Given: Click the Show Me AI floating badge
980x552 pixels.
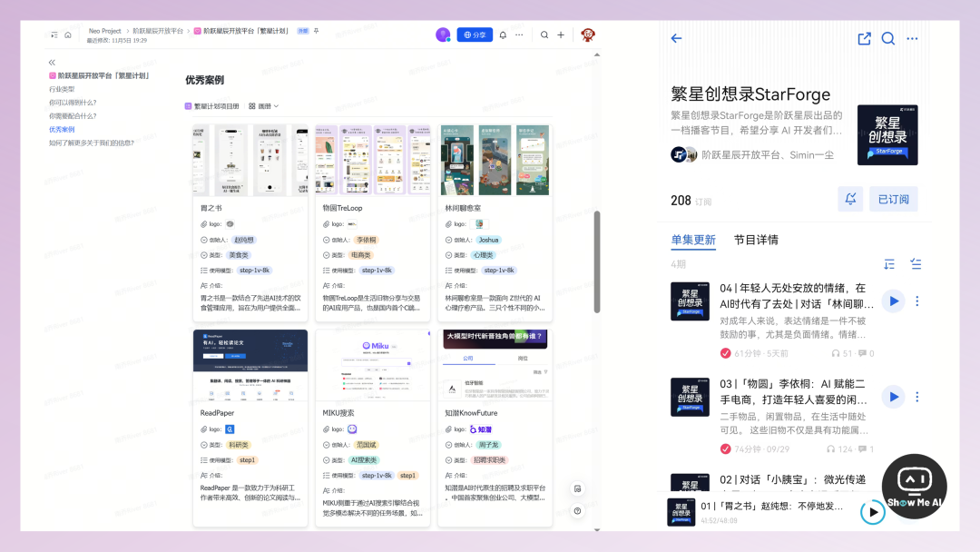Looking at the screenshot, I should [914, 487].
